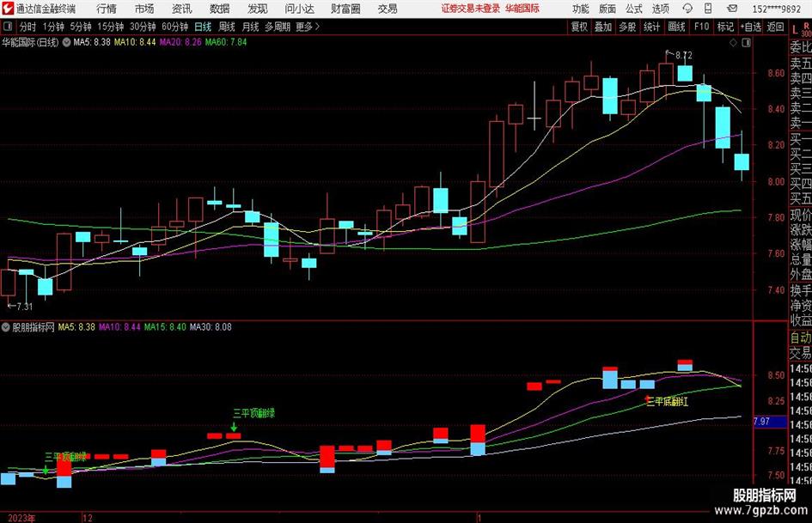Click the 三平底翻红 signal label
This screenshot has width=812, height=523.
click(x=668, y=401)
